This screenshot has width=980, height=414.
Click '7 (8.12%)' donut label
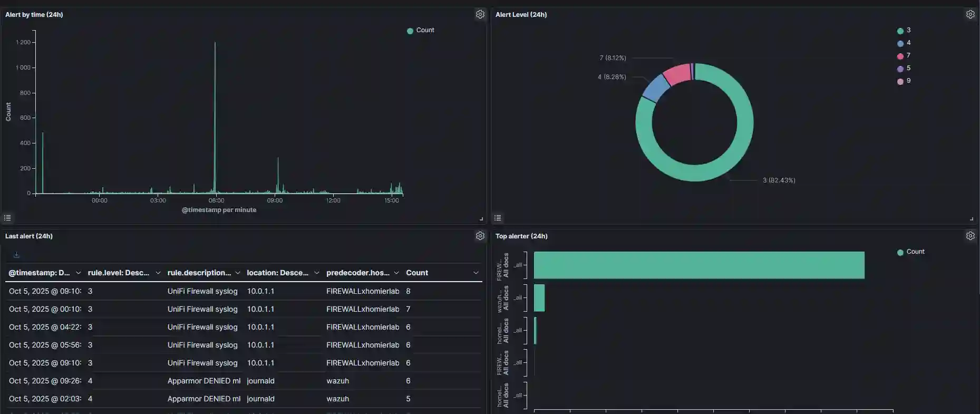tap(613, 58)
